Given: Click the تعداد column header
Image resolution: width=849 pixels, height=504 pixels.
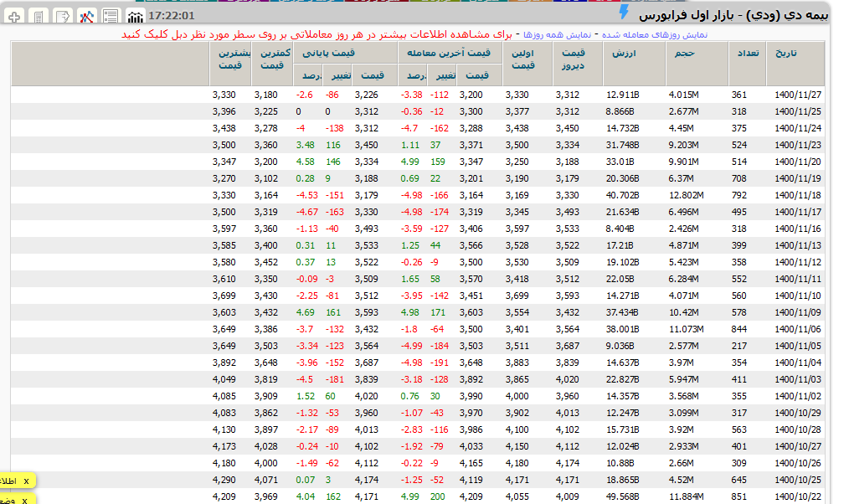Looking at the screenshot, I should click(x=748, y=53).
